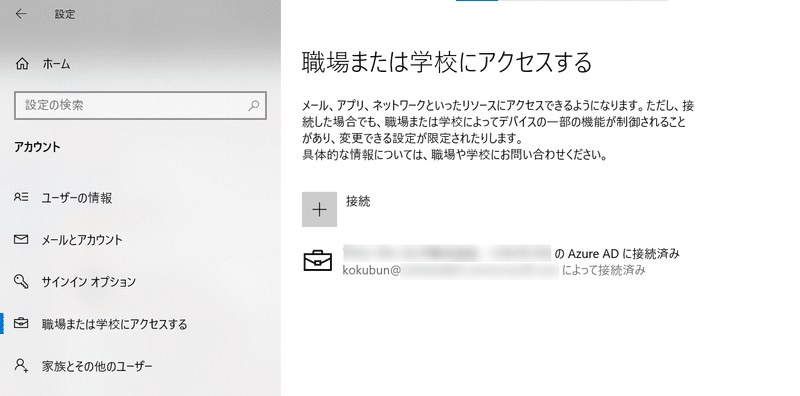Viewport: 800px width, 396px height.
Task: Go back using the arrow icon
Action: tap(20, 14)
